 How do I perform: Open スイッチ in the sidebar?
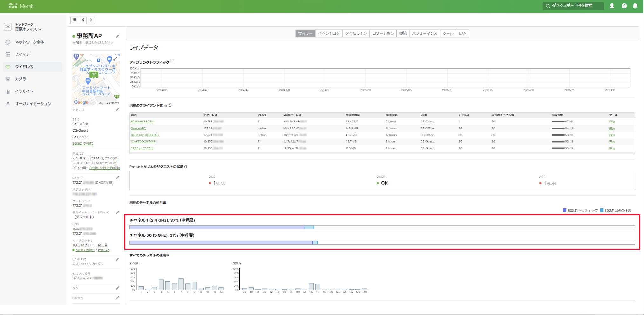point(22,54)
